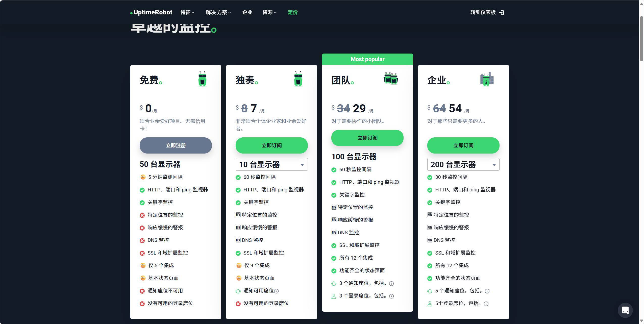Click the Team plan robots icon
The height and width of the screenshot is (324, 644).
391,78
